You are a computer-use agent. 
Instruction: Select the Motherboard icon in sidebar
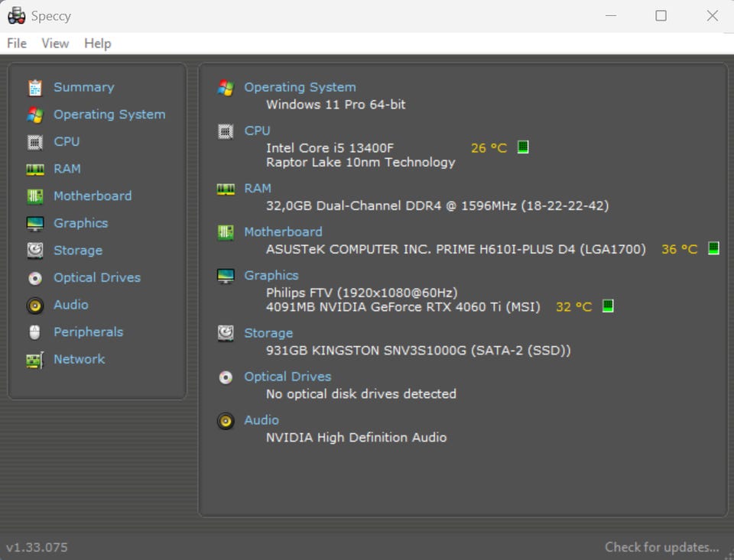point(35,196)
